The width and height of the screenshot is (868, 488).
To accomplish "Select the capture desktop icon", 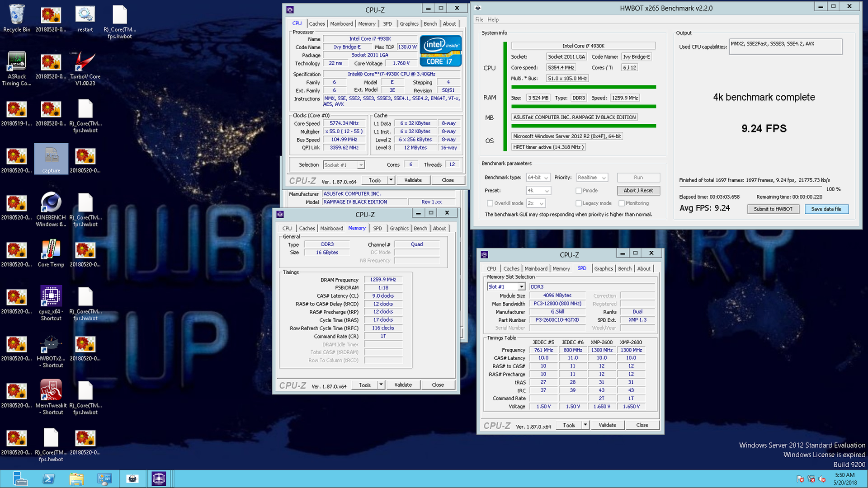I will pos(51,159).
